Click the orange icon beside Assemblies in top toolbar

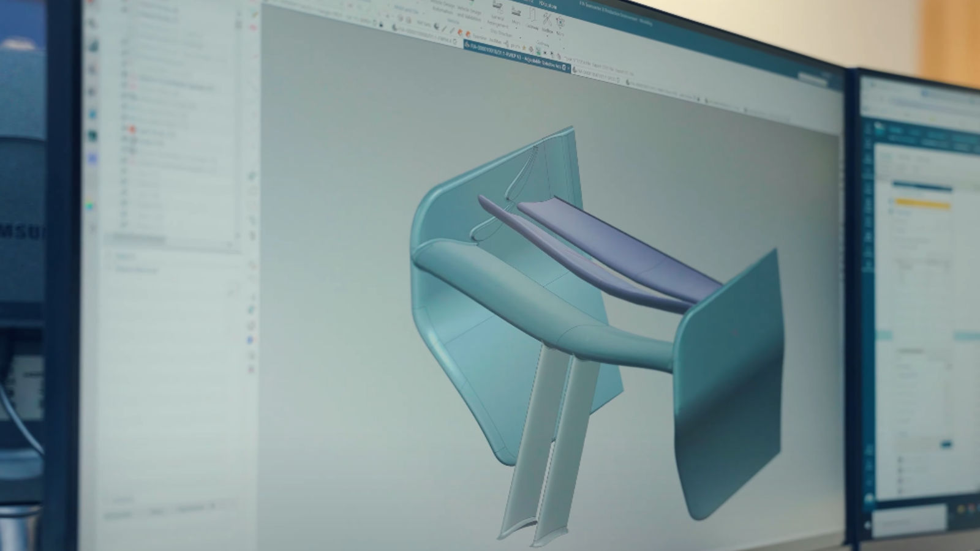pyautogui.click(x=468, y=34)
